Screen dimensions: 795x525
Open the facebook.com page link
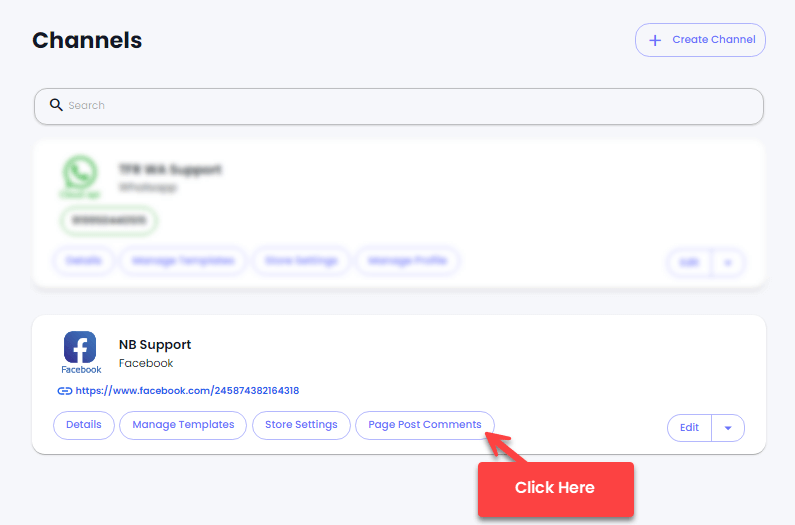(x=187, y=391)
